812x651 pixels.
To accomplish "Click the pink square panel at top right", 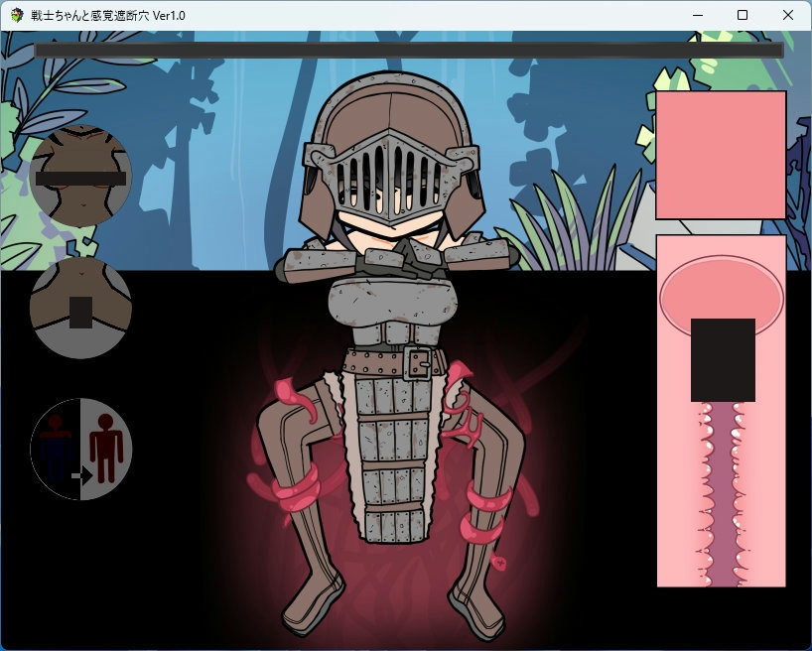I will 721,155.
